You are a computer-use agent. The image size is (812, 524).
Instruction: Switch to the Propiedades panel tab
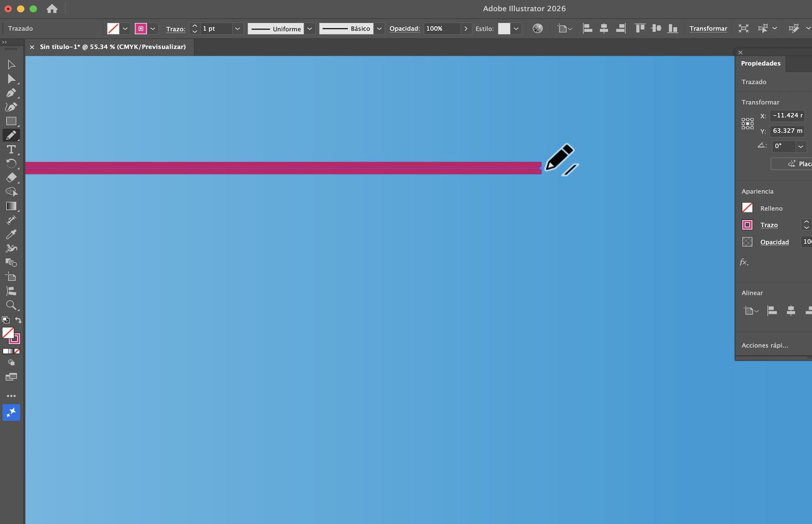[x=760, y=63]
